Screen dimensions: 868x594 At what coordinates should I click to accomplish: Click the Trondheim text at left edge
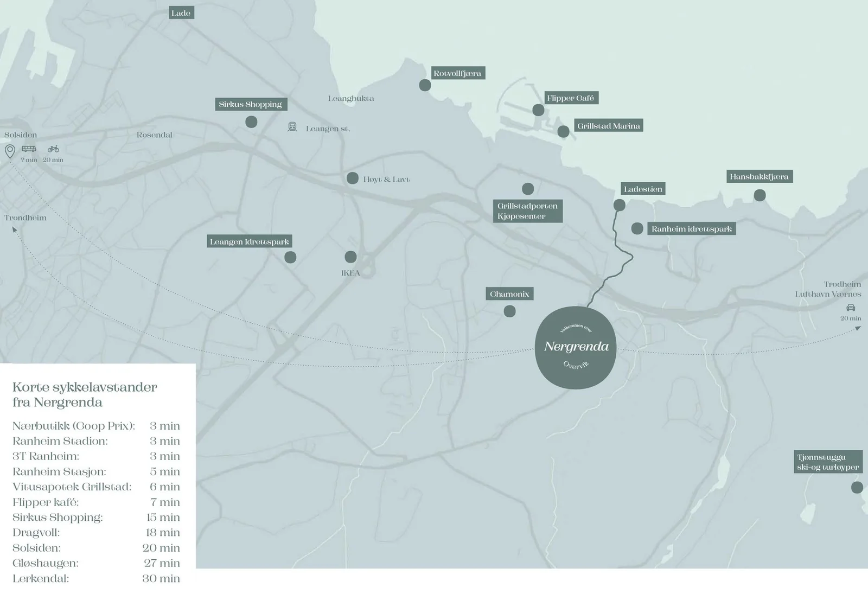click(25, 218)
